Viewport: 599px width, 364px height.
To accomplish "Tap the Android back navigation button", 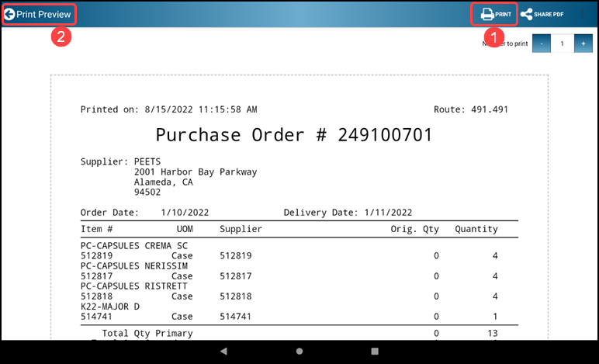I will point(224,352).
